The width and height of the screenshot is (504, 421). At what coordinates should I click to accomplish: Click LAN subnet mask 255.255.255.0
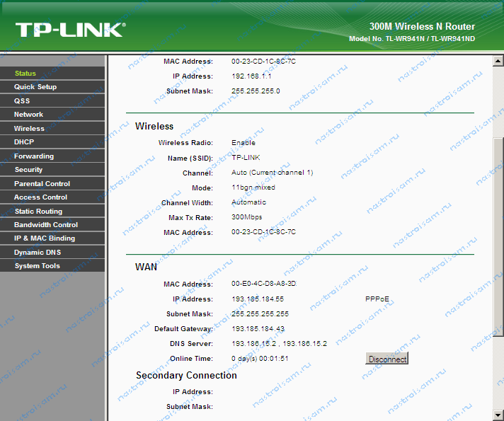click(256, 91)
